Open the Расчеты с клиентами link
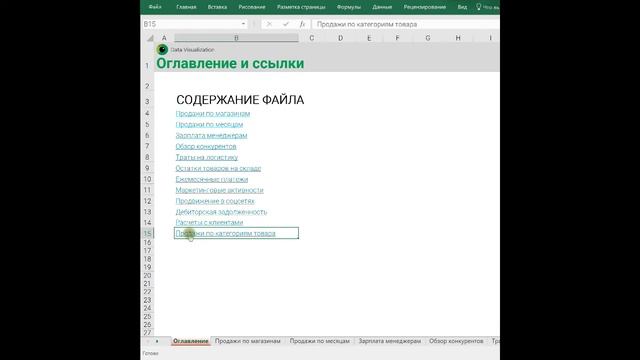 point(209,222)
